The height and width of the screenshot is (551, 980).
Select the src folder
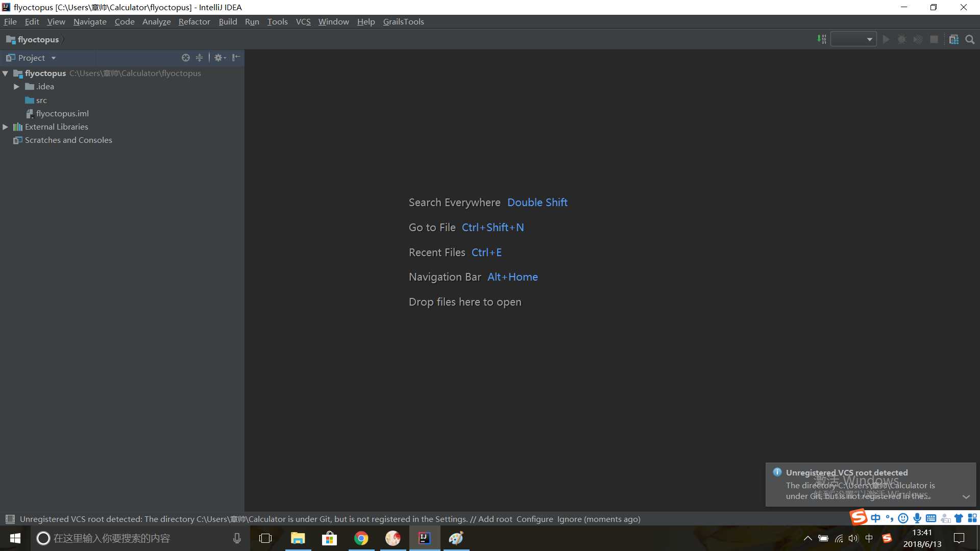pos(36,101)
